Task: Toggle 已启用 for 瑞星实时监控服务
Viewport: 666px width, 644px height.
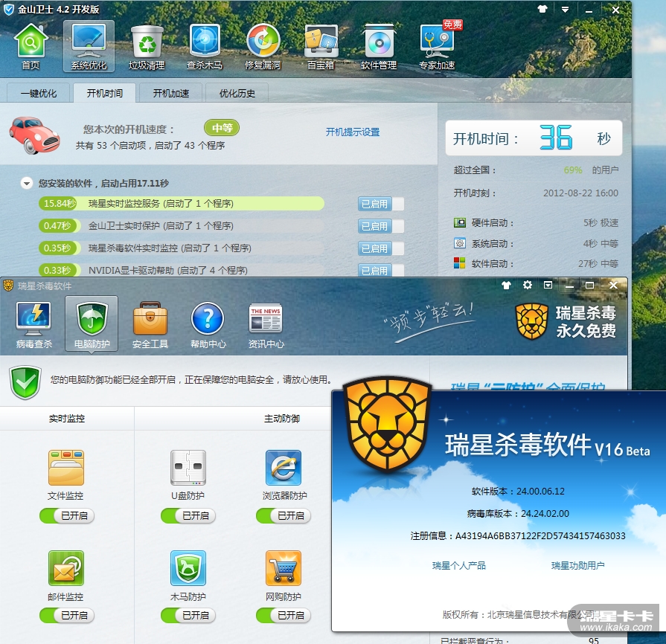Action: 380,204
